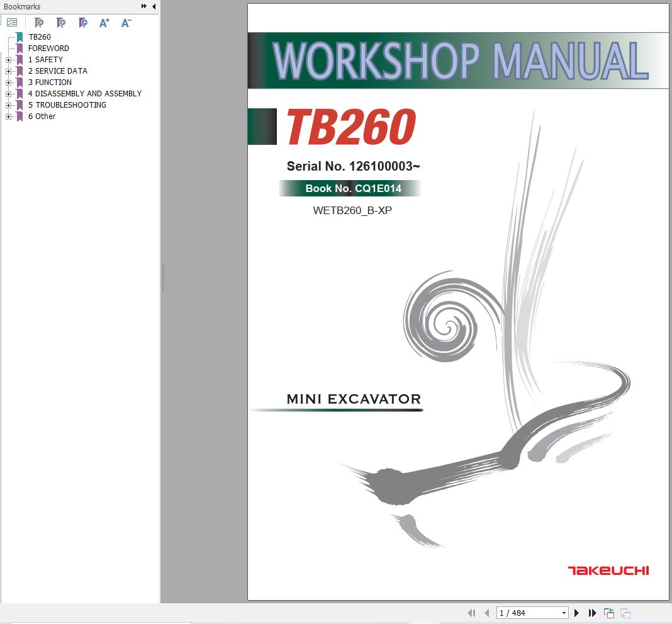
Task: Go back to the previous page
Action: [488, 612]
